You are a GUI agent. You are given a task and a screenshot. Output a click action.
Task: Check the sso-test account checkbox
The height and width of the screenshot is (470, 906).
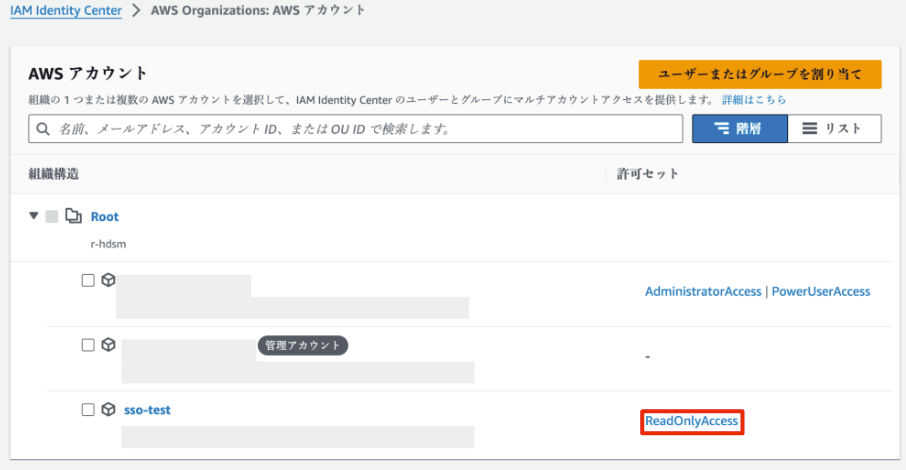pos(88,410)
